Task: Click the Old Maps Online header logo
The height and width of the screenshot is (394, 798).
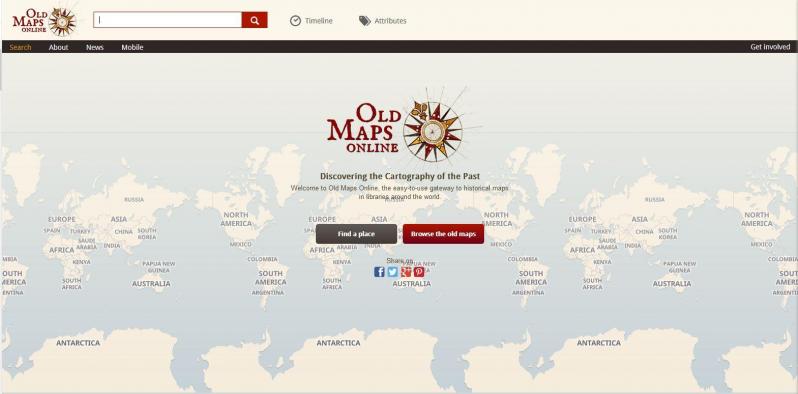Action: coord(44,21)
